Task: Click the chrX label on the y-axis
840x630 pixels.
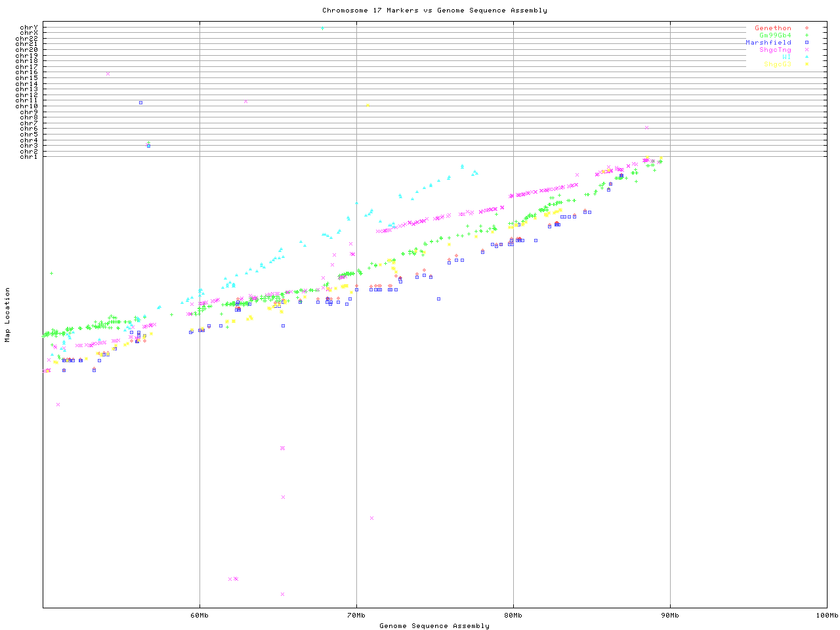Action: pos(29,33)
